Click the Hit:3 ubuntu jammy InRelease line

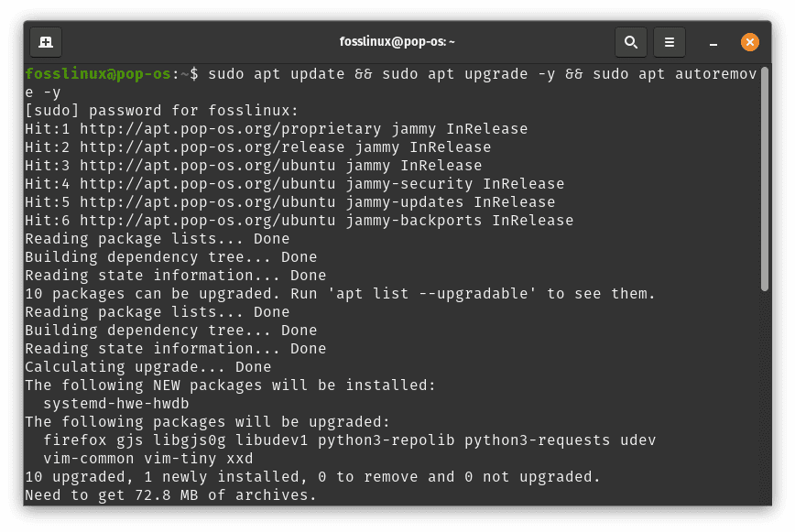point(254,165)
